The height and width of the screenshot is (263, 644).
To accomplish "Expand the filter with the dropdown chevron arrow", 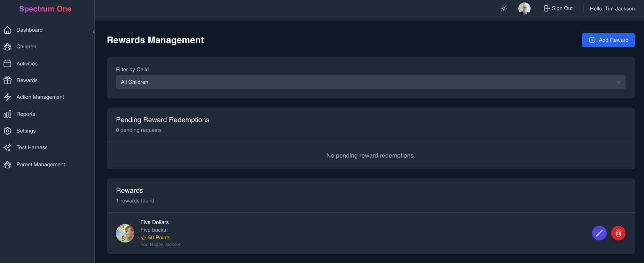I will point(618,82).
